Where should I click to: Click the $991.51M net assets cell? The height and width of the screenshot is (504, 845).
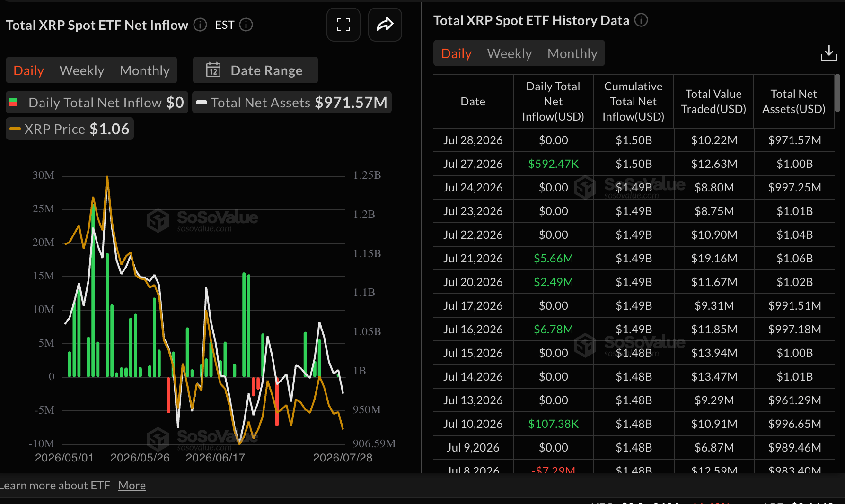794,305
